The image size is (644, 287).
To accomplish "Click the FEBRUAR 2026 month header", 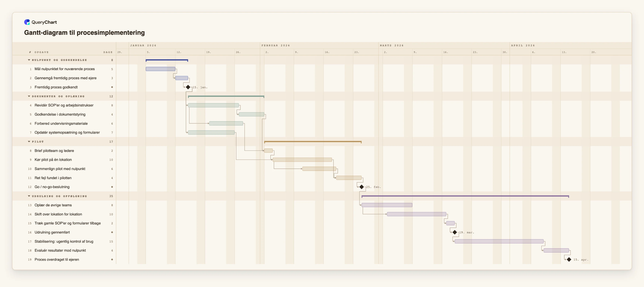I will pos(276,46).
